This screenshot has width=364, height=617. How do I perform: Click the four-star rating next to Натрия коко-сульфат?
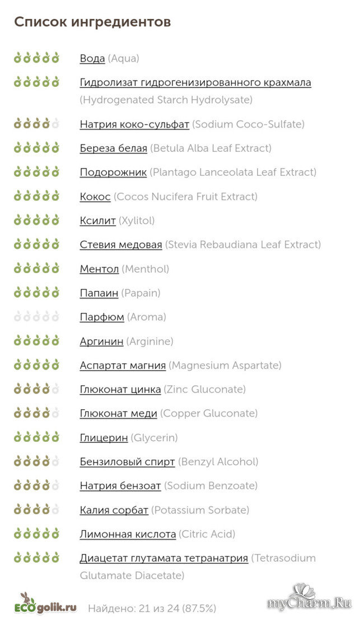click(36, 124)
